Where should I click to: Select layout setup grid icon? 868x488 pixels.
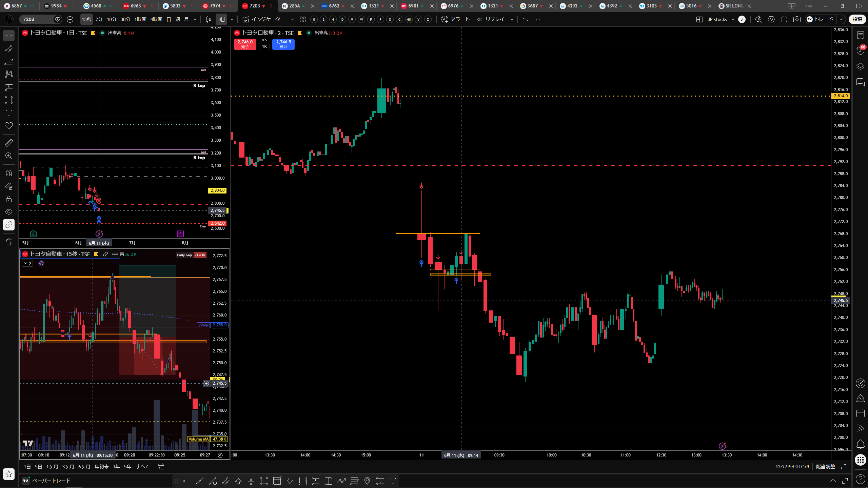[x=699, y=19]
